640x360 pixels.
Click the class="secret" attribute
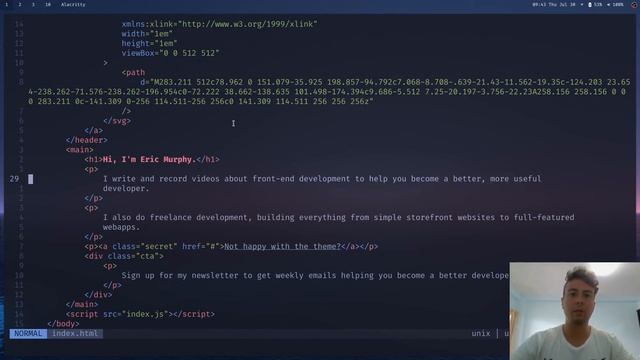(144, 247)
